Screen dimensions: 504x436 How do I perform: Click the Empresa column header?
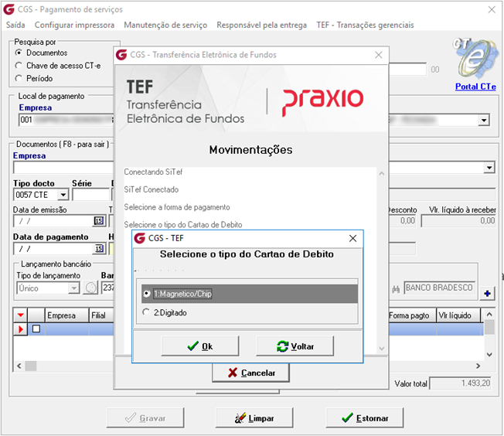66,315
